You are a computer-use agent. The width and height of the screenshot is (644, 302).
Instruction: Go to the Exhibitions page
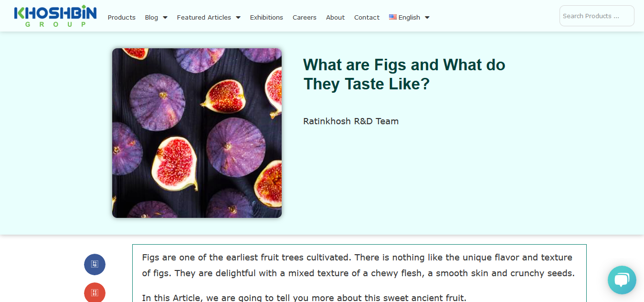pyautogui.click(x=266, y=17)
